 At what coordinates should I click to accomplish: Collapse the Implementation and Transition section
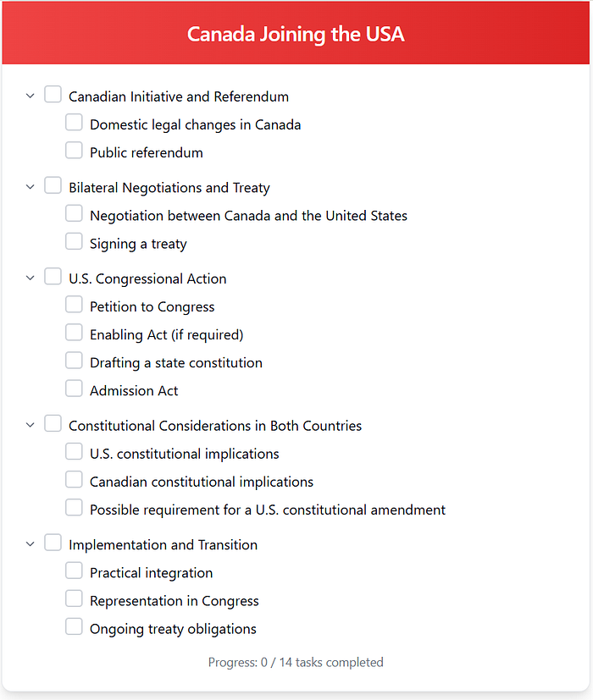click(x=30, y=544)
